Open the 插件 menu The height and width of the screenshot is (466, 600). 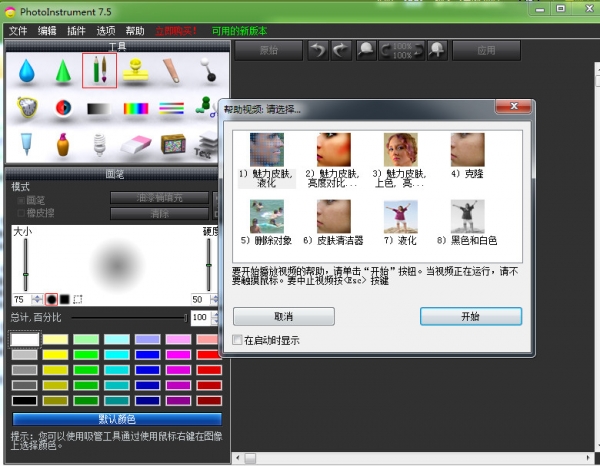pyautogui.click(x=77, y=31)
